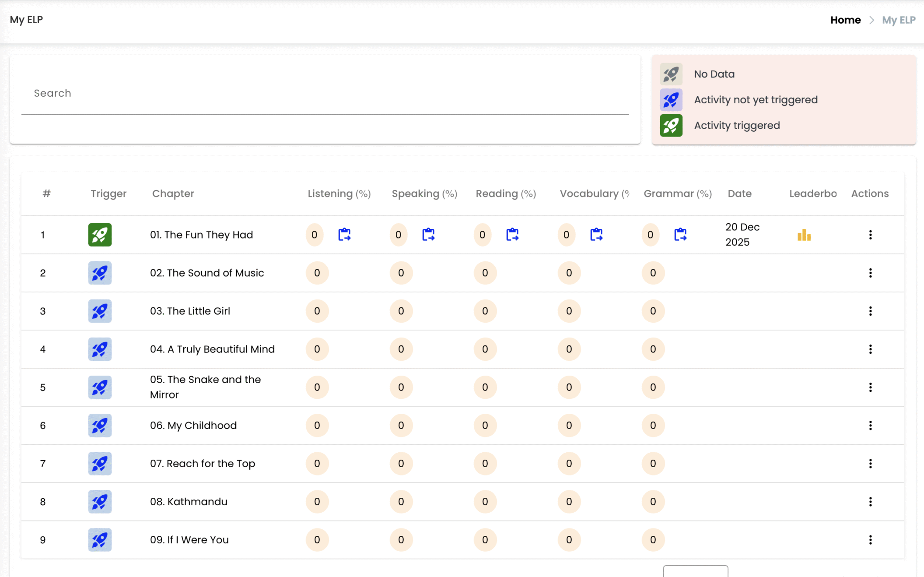Trigger activity for The Sound of Music
924x577 pixels.
point(100,273)
